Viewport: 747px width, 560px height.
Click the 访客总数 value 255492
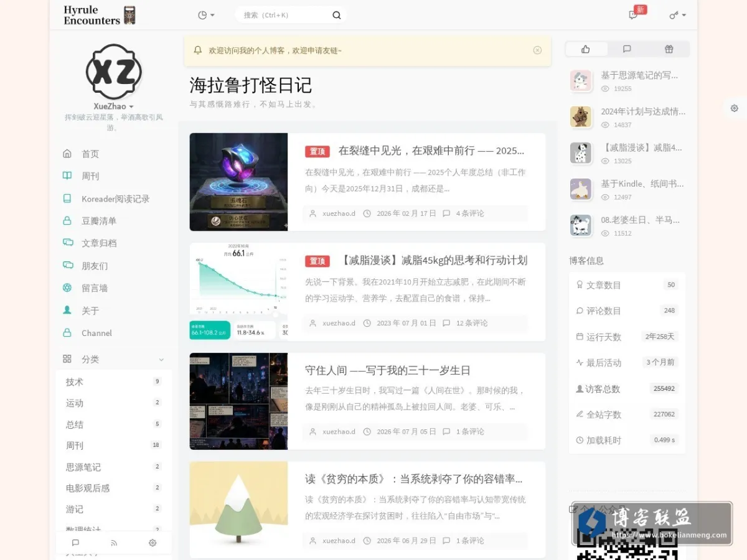click(x=664, y=388)
